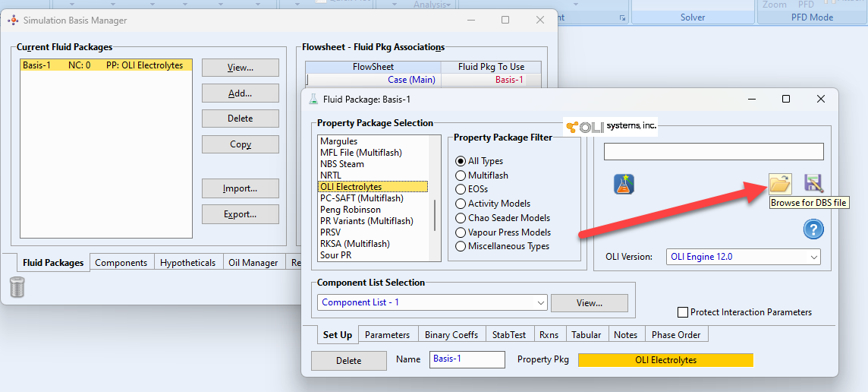The width and height of the screenshot is (868, 392).
Task: Select NBS Steam package
Action: coord(373,164)
